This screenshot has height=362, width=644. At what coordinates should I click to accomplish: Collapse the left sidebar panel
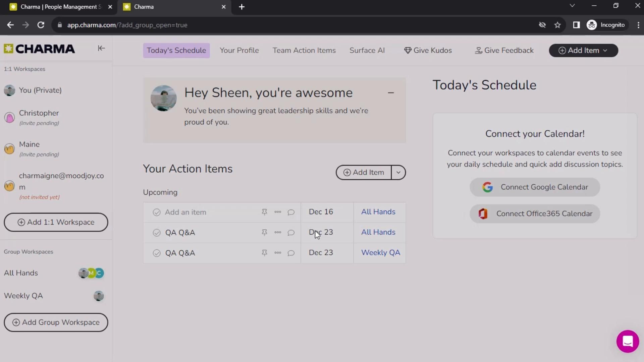point(101,48)
